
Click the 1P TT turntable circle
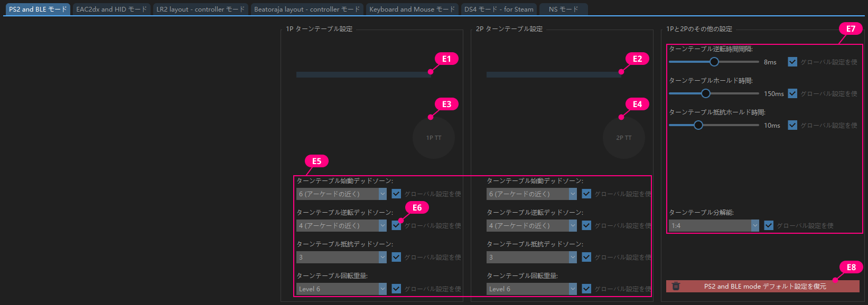pyautogui.click(x=433, y=138)
